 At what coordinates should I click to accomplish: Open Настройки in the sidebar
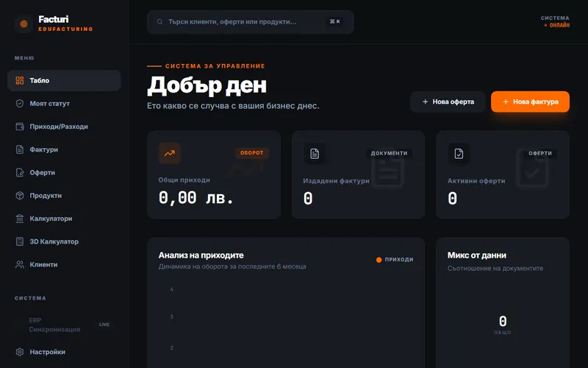tap(64, 352)
